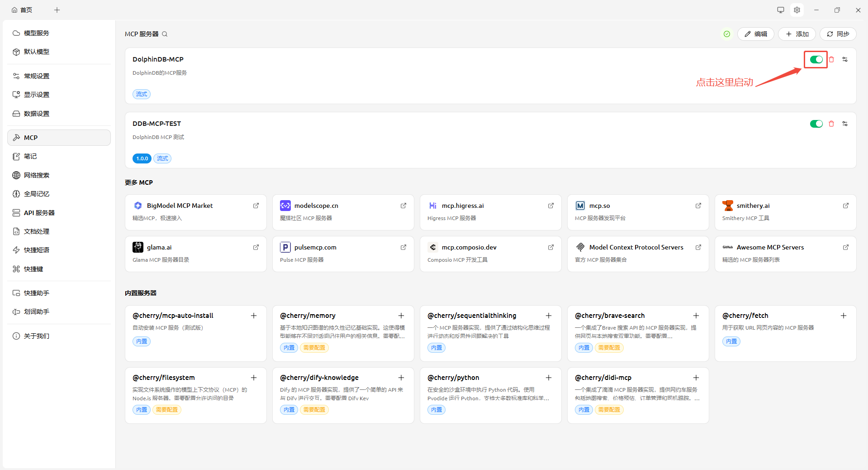This screenshot has width=868, height=470.
Task: Click the 添加 add button
Action: click(x=797, y=34)
